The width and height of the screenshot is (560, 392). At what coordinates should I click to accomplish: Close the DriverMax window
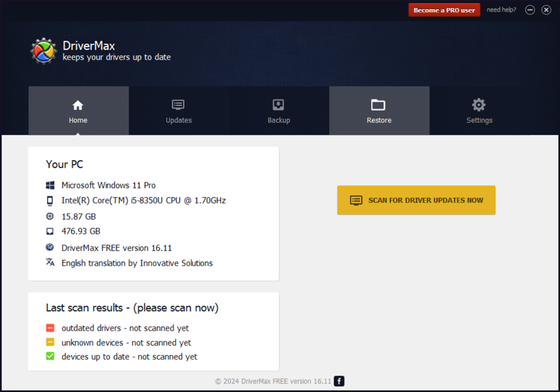coord(546,10)
